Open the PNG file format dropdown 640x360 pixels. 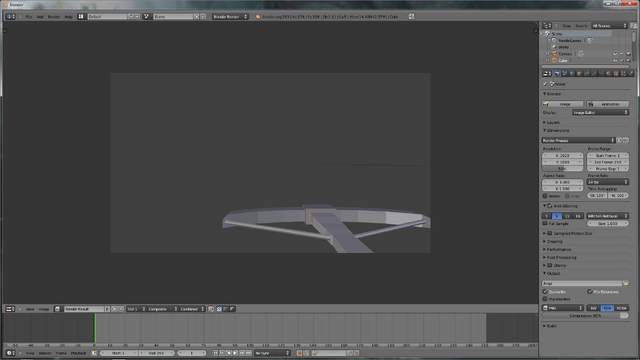[562, 308]
